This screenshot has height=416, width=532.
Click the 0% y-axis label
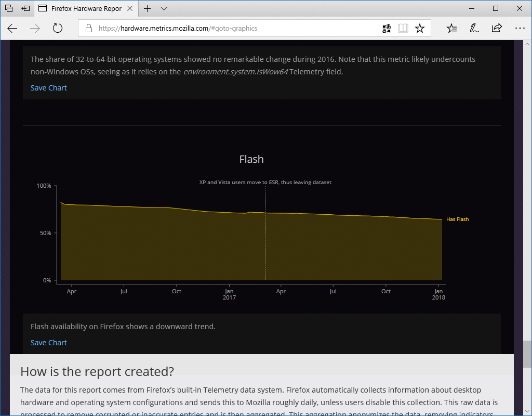pyautogui.click(x=47, y=280)
